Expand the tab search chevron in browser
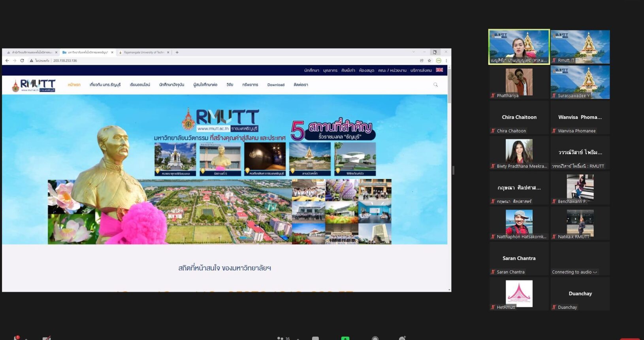The height and width of the screenshot is (340, 644). (414, 52)
